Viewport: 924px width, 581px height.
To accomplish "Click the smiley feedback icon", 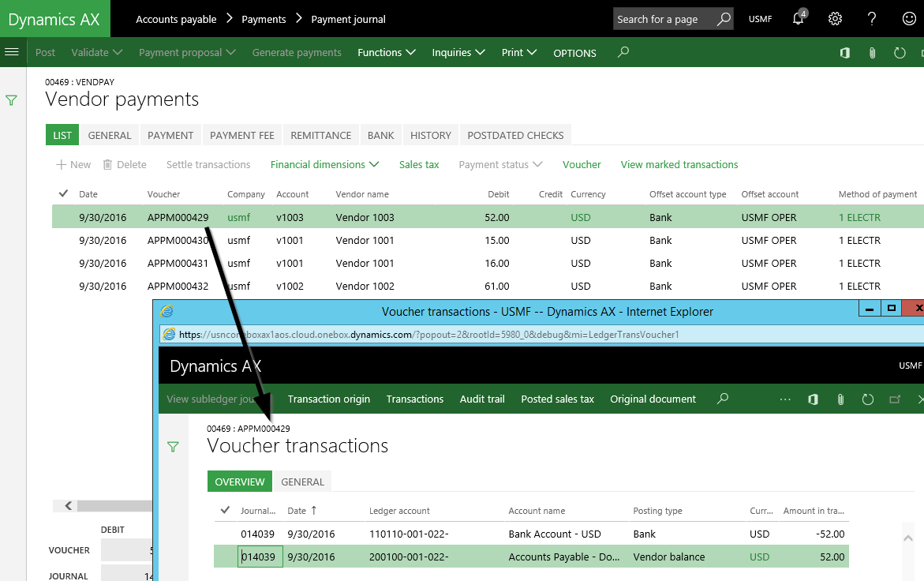I will tap(909, 19).
